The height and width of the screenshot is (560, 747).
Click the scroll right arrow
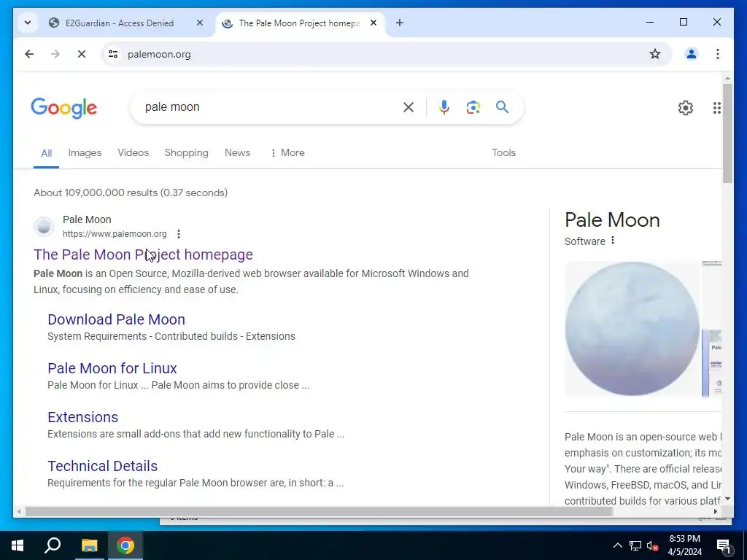click(x=716, y=511)
